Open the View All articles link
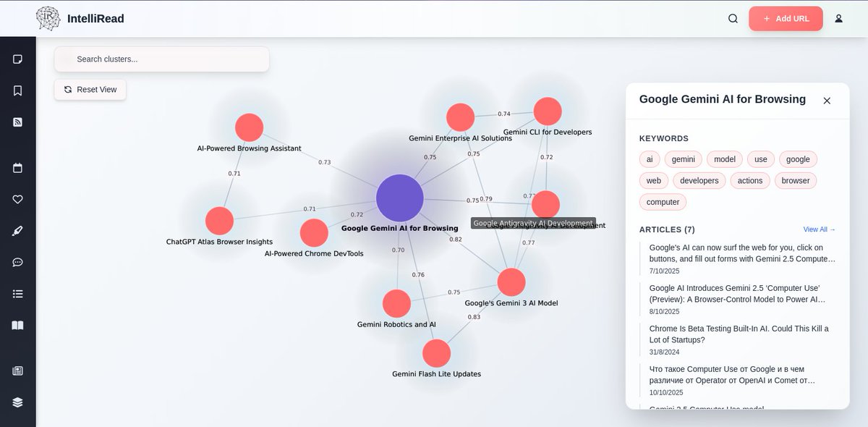This screenshot has height=427, width=868. [x=816, y=229]
